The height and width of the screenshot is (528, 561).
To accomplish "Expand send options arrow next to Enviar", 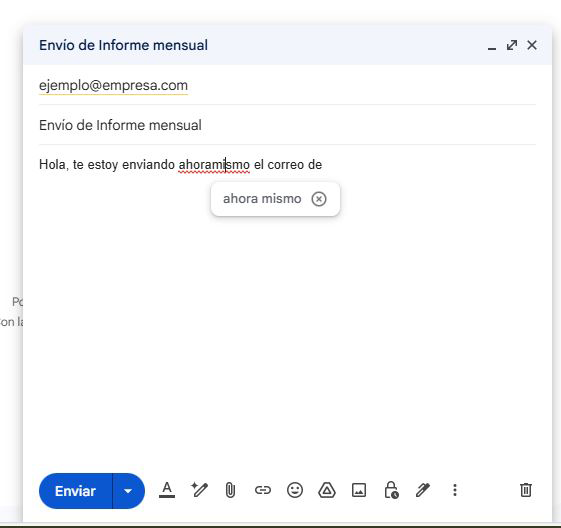I will coord(128,491).
